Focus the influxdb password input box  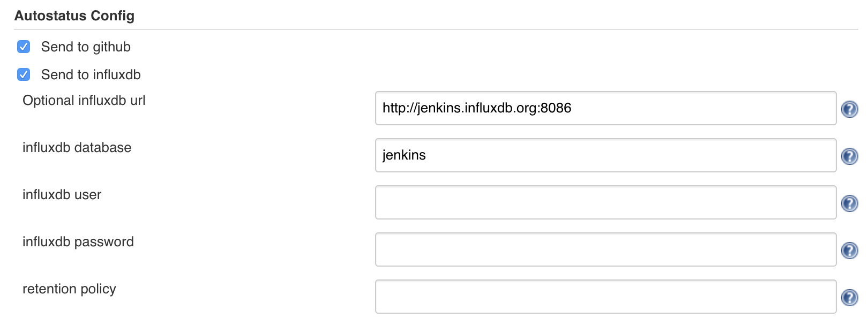pyautogui.click(x=605, y=249)
